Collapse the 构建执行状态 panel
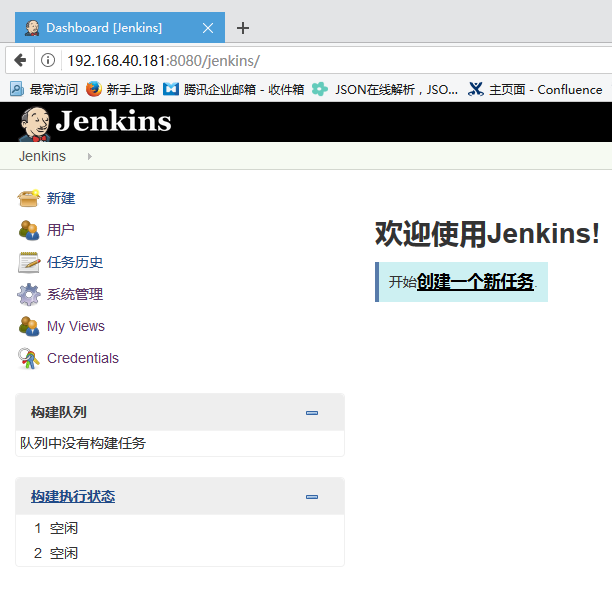 pos(312,497)
